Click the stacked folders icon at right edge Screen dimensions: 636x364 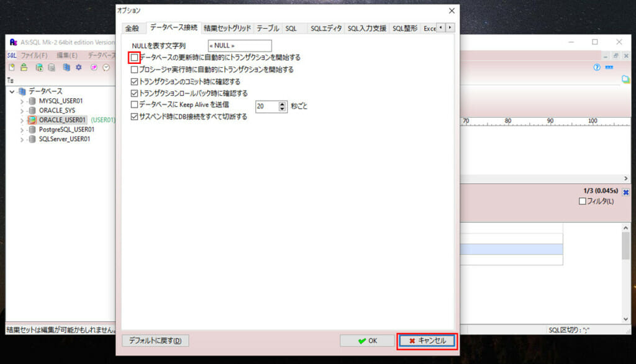[626, 79]
